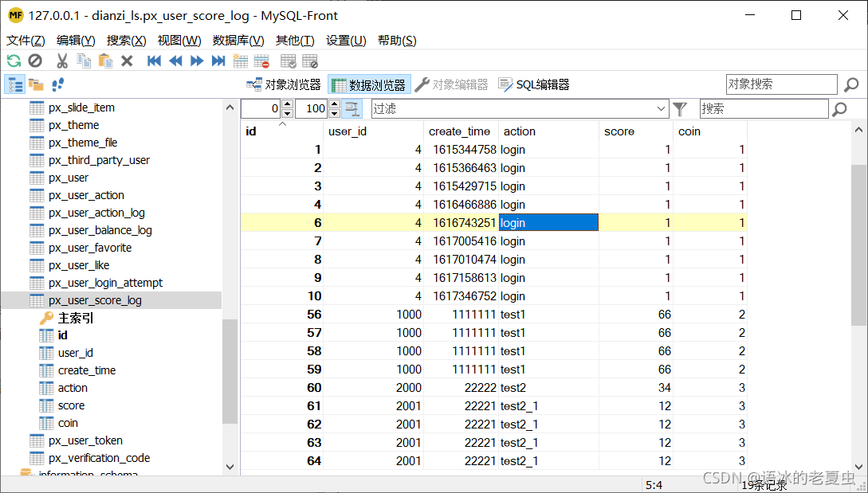
Task: Open the 其他(T) menu
Action: click(x=295, y=41)
